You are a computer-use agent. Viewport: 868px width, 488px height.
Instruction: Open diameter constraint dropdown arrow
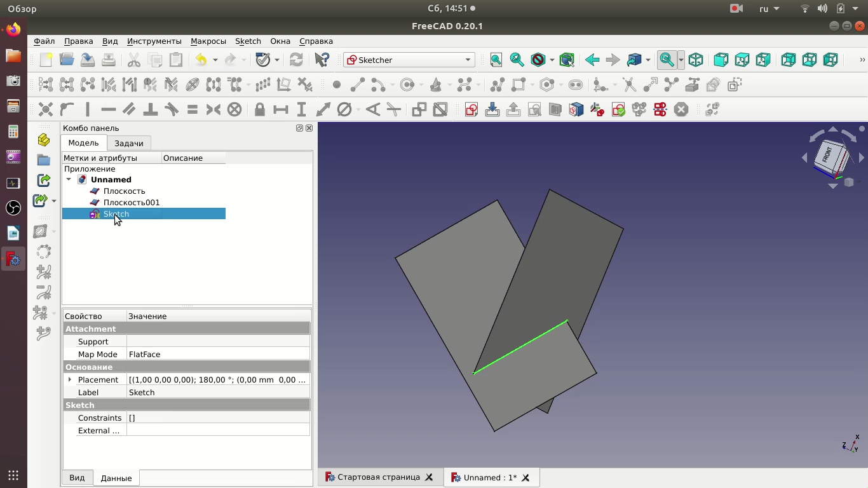(x=358, y=110)
